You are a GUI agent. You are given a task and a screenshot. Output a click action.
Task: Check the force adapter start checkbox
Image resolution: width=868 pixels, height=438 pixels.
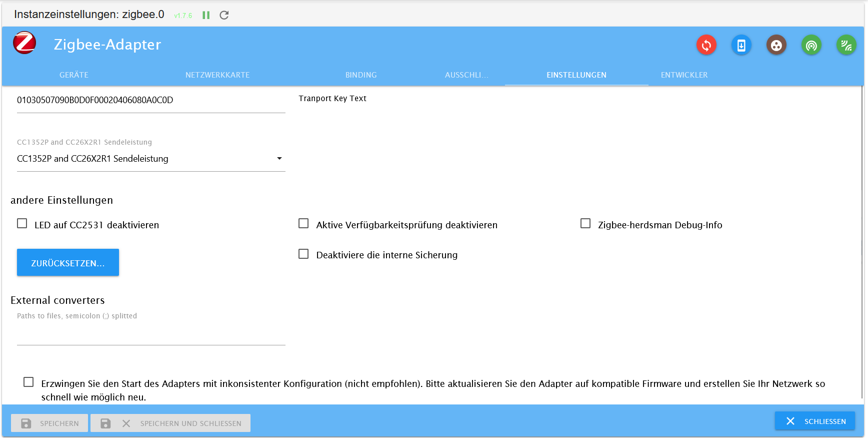click(28, 382)
